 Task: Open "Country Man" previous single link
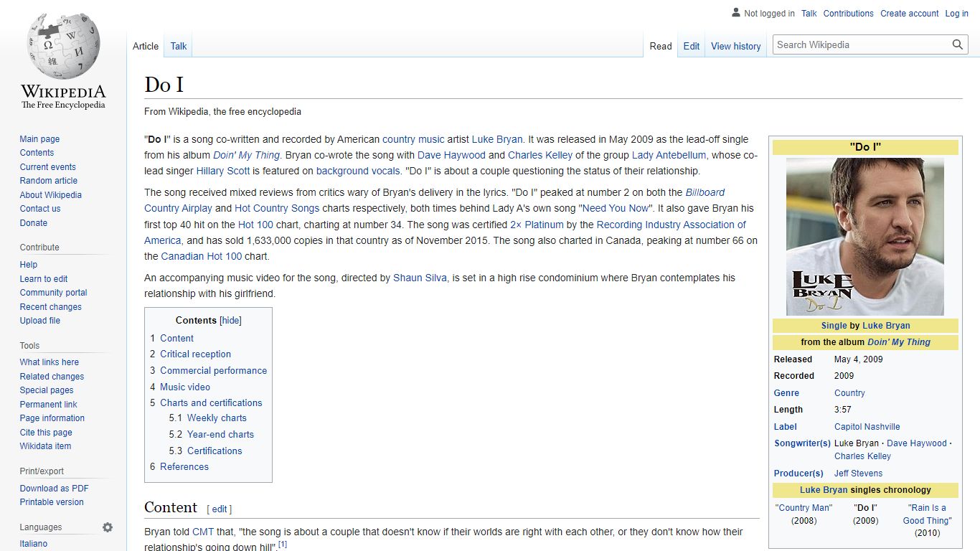tap(804, 508)
